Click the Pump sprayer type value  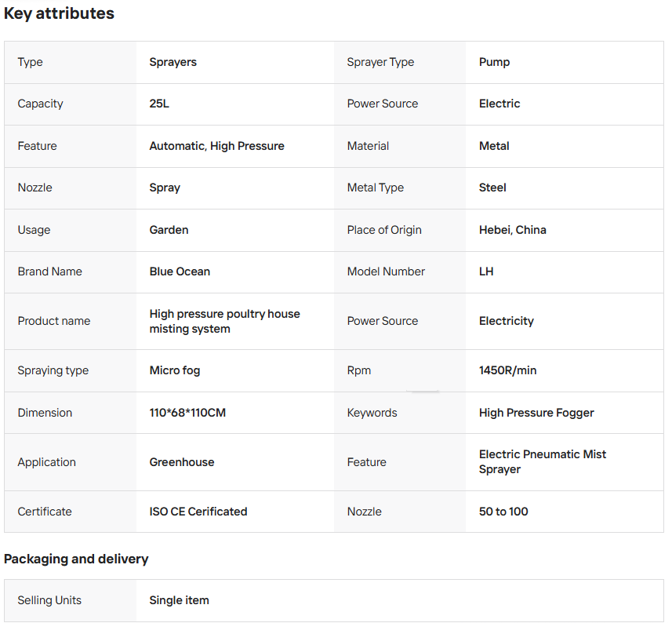point(494,62)
